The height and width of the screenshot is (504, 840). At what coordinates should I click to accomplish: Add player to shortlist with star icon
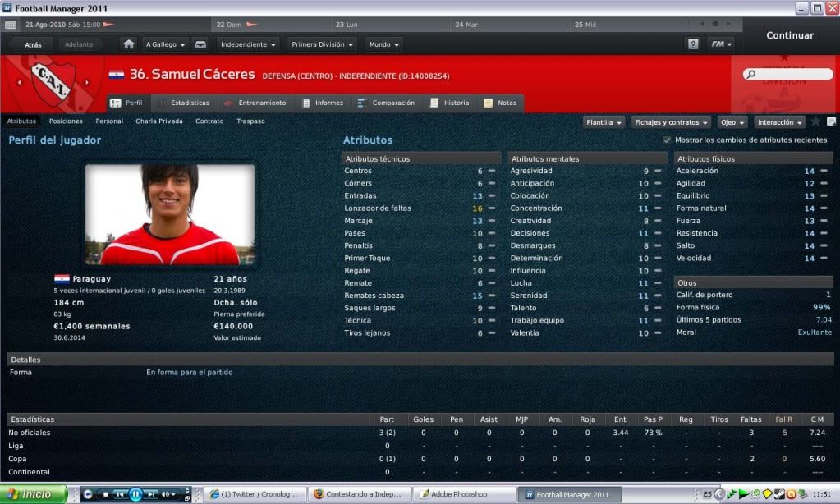[x=815, y=122]
